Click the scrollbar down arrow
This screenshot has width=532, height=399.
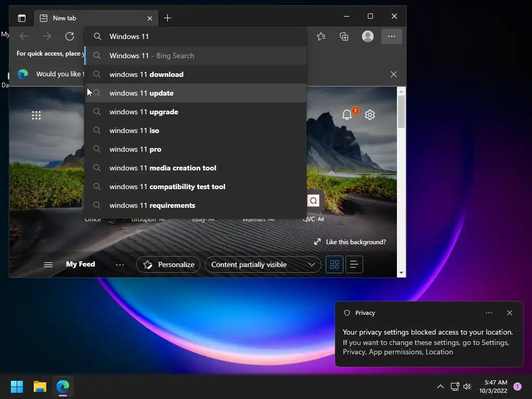(x=402, y=273)
